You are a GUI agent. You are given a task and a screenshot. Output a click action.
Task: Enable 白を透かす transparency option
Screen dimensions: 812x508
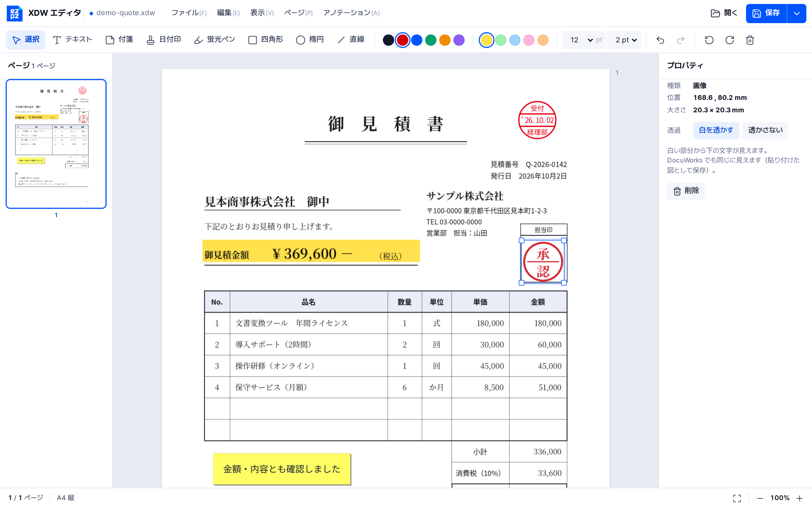coord(716,130)
